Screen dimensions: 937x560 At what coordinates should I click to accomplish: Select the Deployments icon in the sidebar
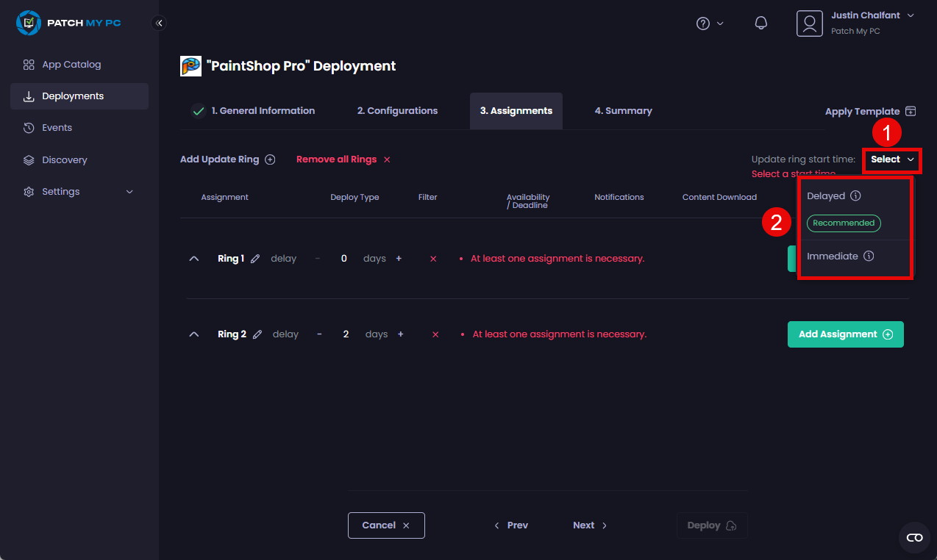point(29,96)
